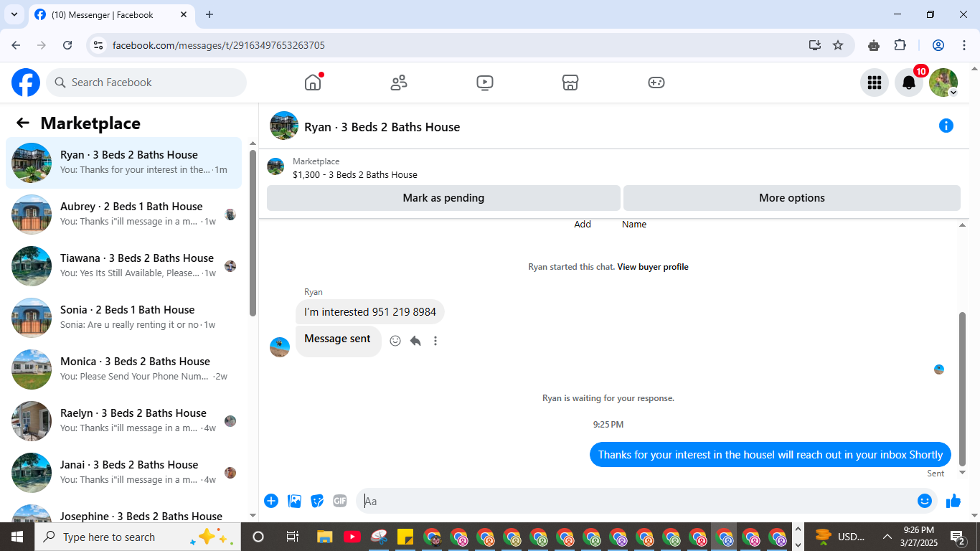Viewport: 980px width, 551px height.
Task: Bookmark this page with the star icon
Action: click(x=838, y=45)
